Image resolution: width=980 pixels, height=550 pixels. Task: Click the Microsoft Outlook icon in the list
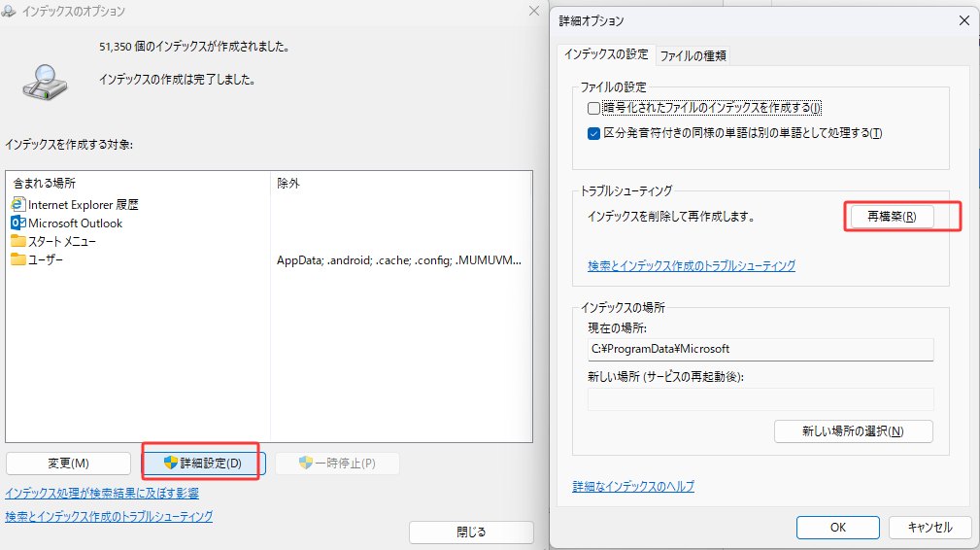coord(18,223)
